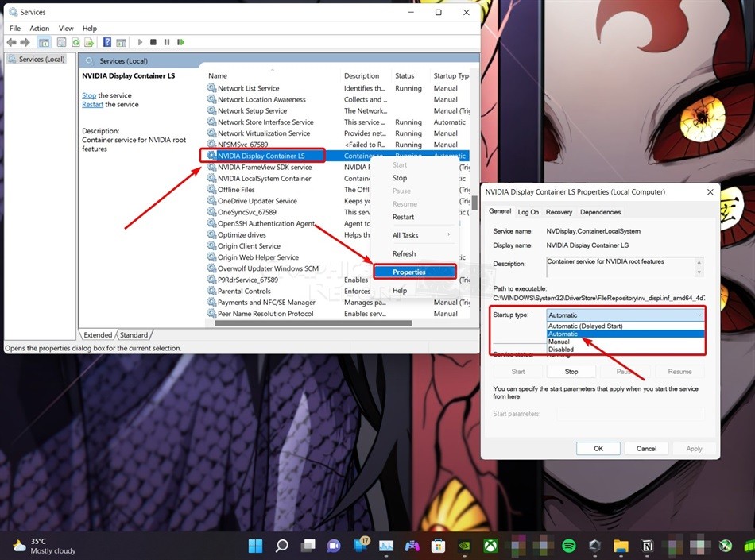Screen dimensions: 755x560
Task: Open the Action menu in Services
Action: (x=40, y=29)
